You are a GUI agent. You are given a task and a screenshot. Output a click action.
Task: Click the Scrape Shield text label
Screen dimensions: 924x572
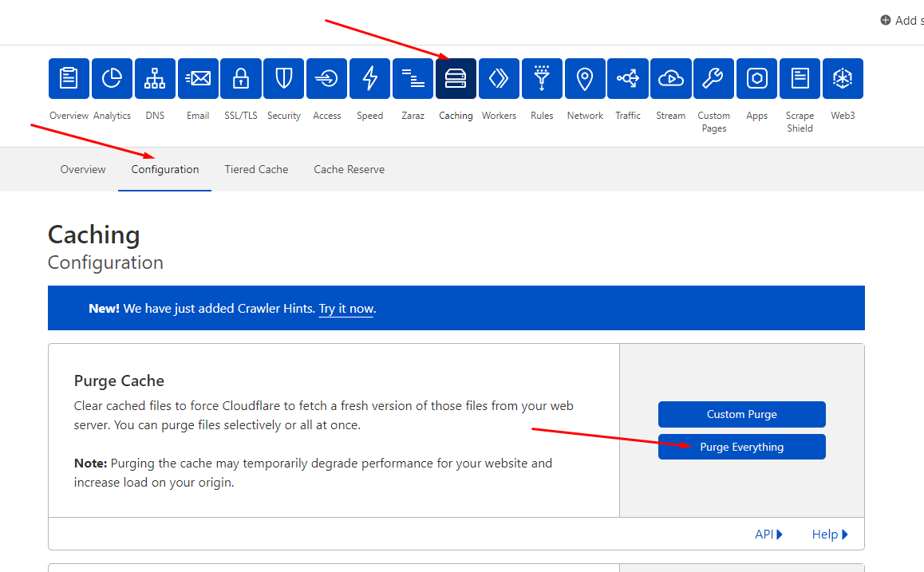pyautogui.click(x=800, y=122)
